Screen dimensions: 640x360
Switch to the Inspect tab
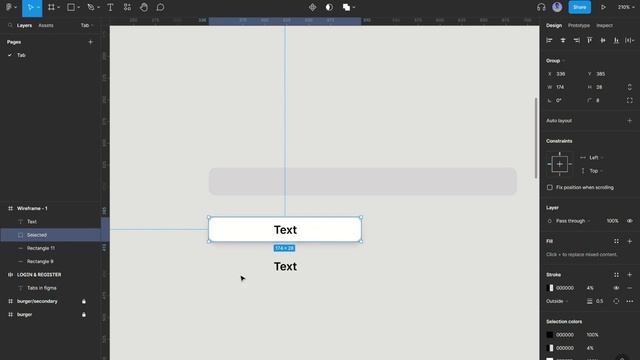tap(604, 25)
